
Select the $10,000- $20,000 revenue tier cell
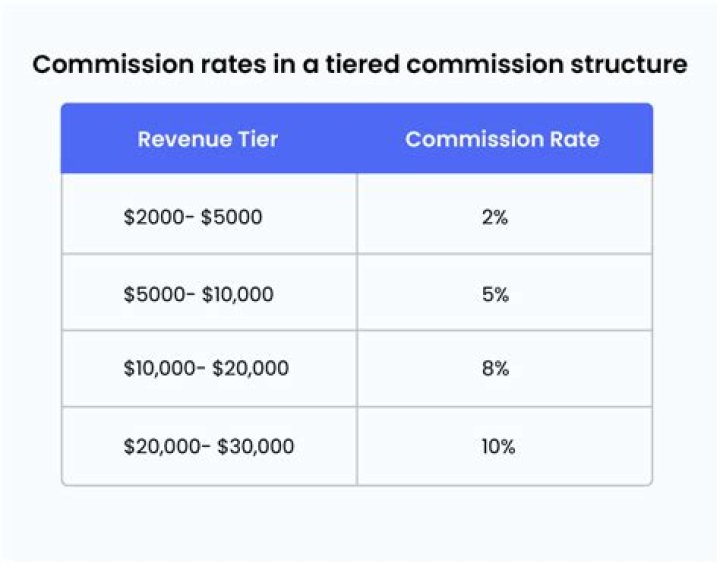click(x=206, y=368)
